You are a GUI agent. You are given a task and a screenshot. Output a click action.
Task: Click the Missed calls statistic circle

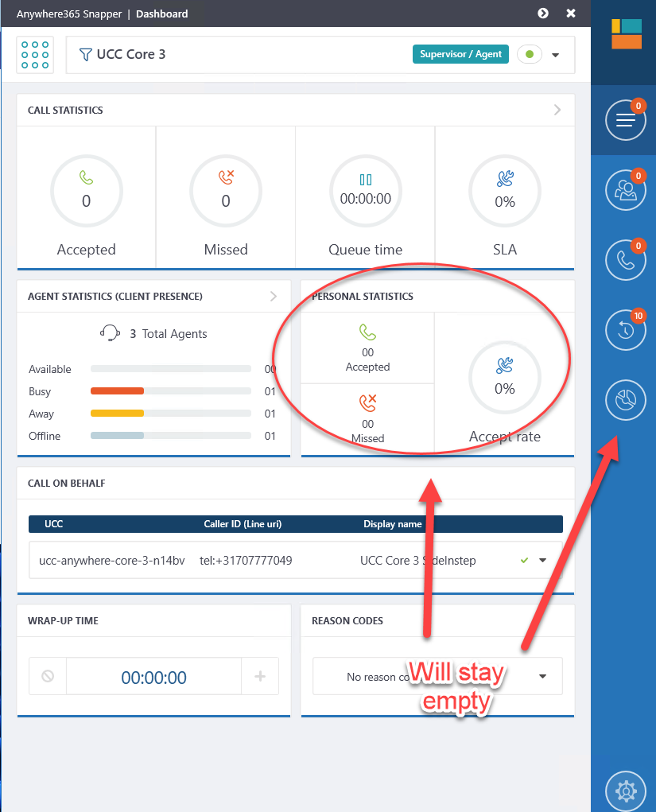click(x=226, y=191)
